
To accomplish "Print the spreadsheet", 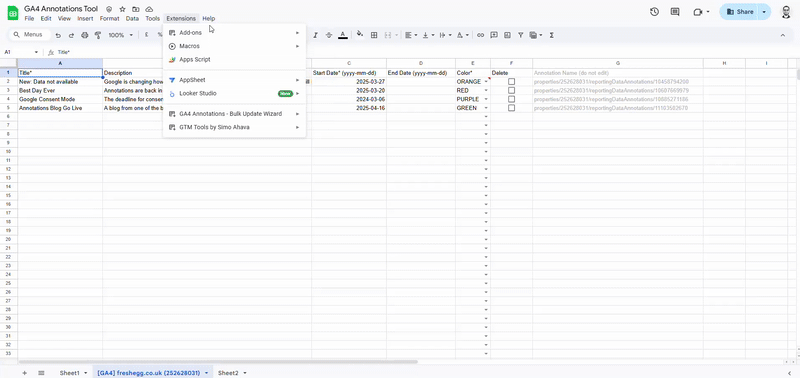I will (85, 35).
